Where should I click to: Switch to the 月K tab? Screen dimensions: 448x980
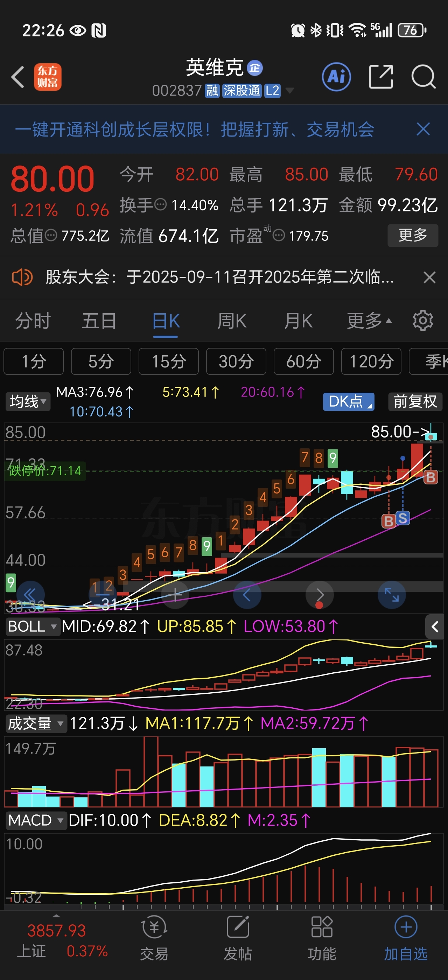299,321
